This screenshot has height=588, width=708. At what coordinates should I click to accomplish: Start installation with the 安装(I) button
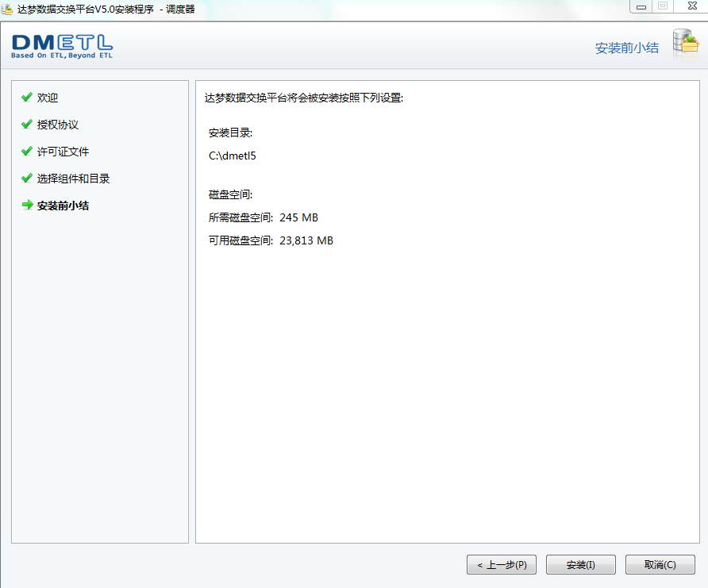(x=581, y=565)
